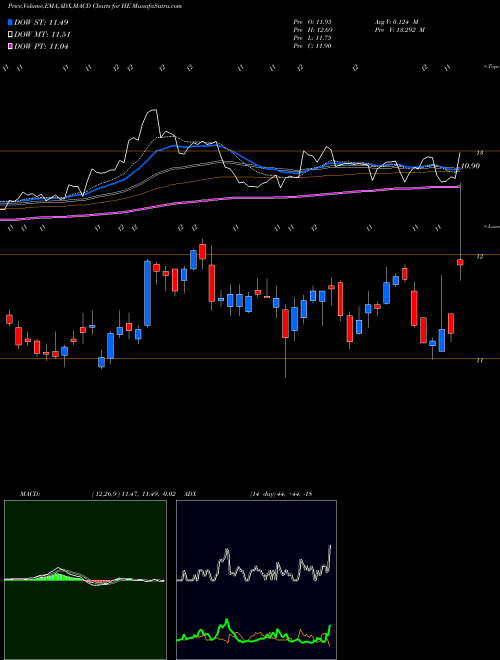The height and width of the screenshot is (660, 500).
Task: Click the 11 price level label
Action: pyautogui.click(x=480, y=361)
